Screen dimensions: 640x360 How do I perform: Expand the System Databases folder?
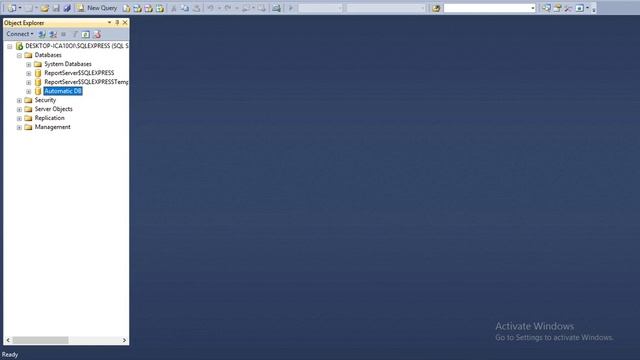(x=29, y=64)
